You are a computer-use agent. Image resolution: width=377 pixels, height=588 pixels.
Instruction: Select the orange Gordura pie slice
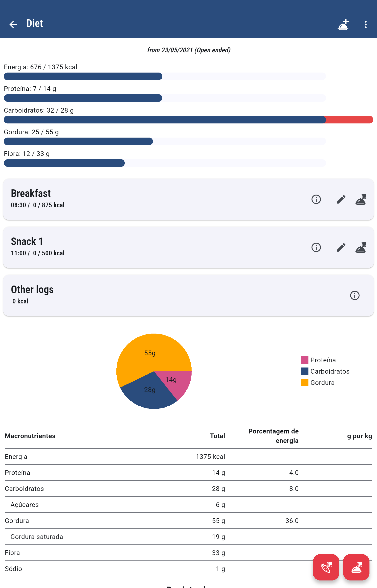pyautogui.click(x=147, y=355)
